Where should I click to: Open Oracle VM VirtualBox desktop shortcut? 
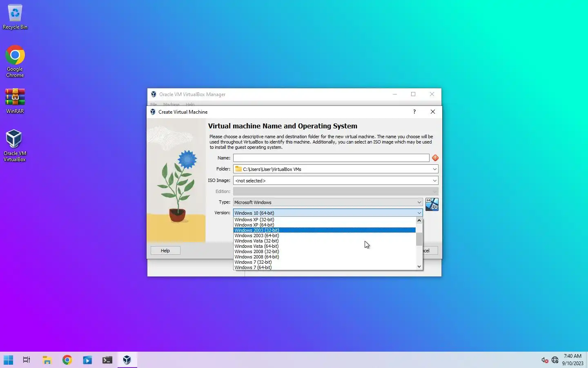(x=15, y=146)
